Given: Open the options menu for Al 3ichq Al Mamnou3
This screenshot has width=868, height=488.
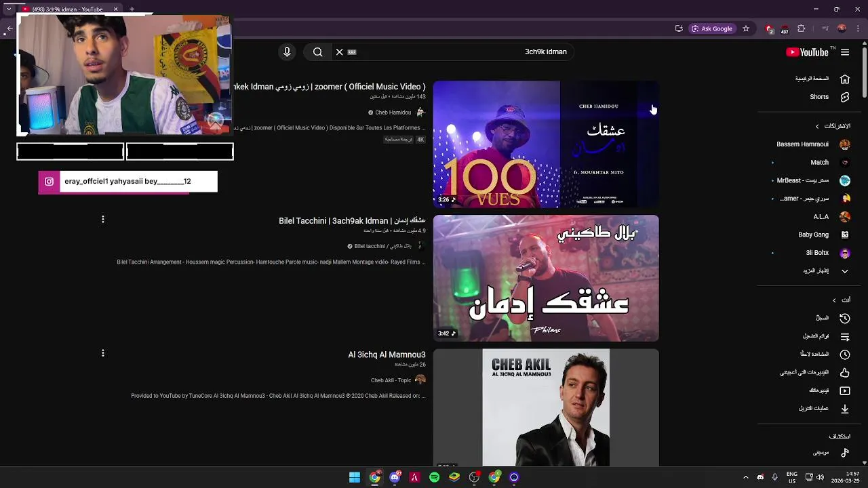Looking at the screenshot, I should [x=103, y=353].
